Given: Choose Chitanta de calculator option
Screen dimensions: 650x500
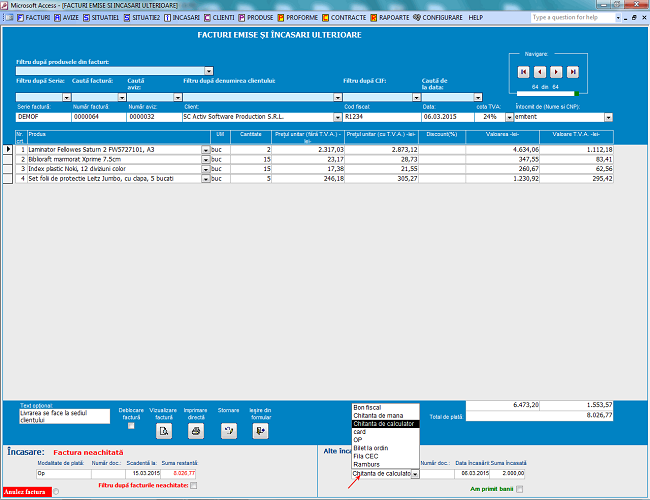Looking at the screenshot, I should 386,424.
